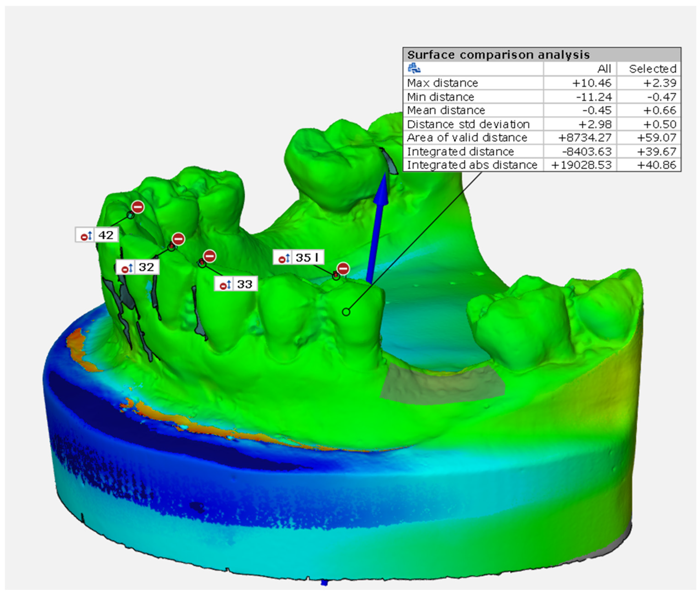Click the 'Max distance' row label
700x596 pixels.
(x=442, y=83)
